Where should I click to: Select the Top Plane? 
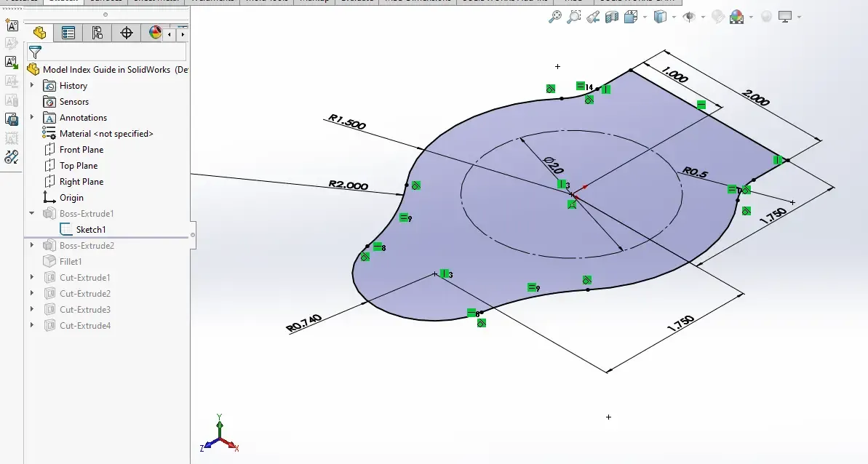pyautogui.click(x=71, y=166)
